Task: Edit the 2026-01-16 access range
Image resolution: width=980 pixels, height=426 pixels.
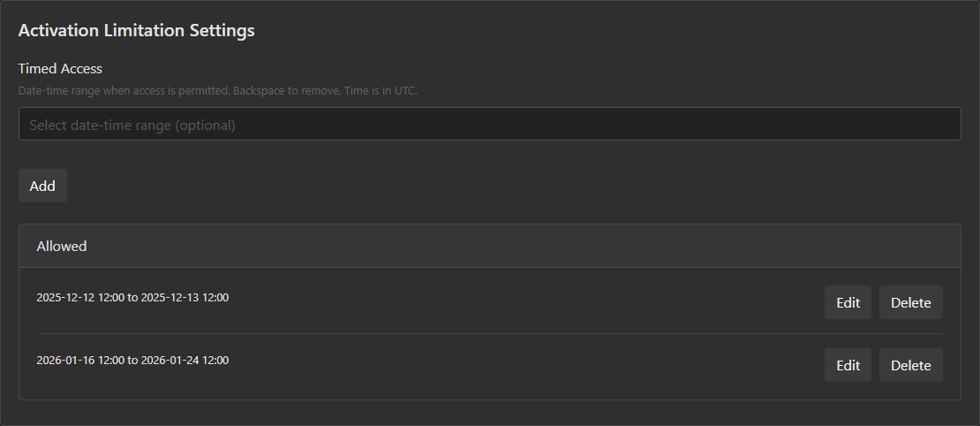Action: [x=848, y=365]
